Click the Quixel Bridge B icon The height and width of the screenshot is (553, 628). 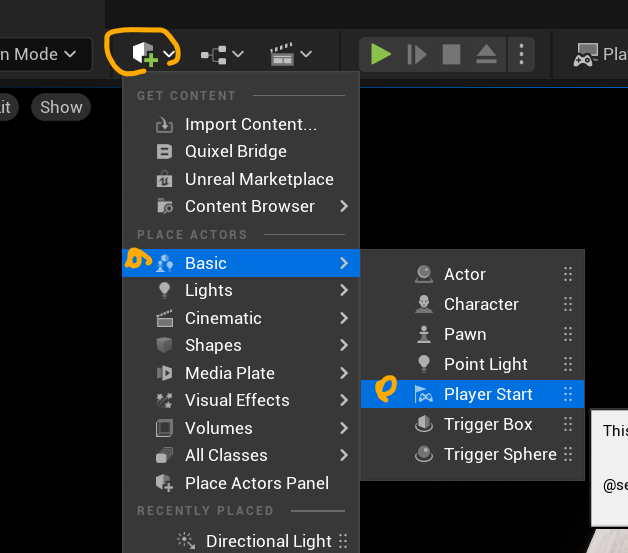164,152
